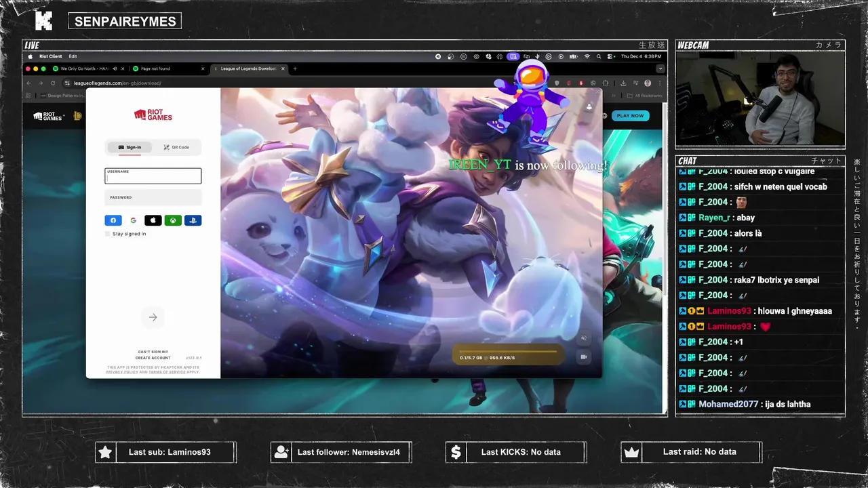This screenshot has height=488, width=868.
Task: Open the Edit menu in the menu bar
Action: tap(73, 56)
